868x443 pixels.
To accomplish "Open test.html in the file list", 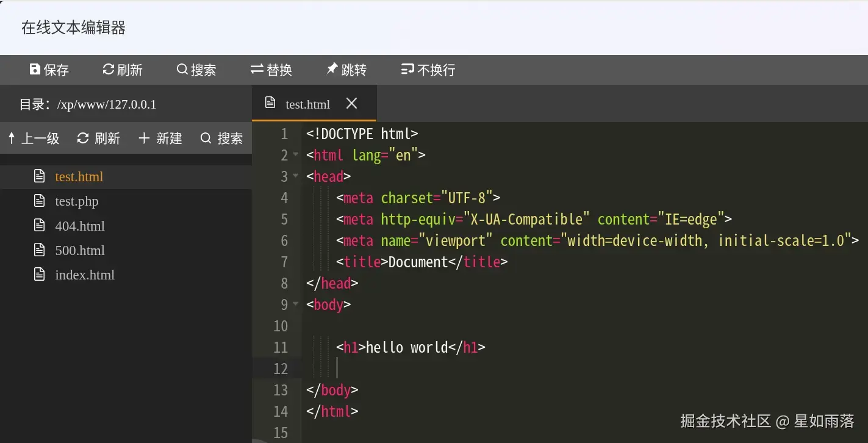I will tap(79, 177).
